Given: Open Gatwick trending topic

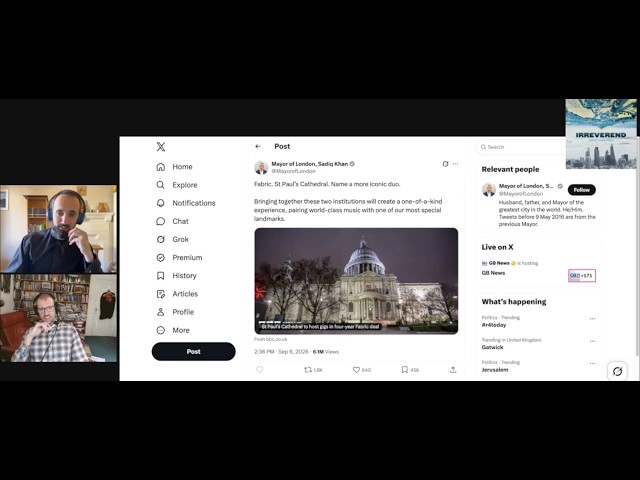Looking at the screenshot, I should [492, 347].
